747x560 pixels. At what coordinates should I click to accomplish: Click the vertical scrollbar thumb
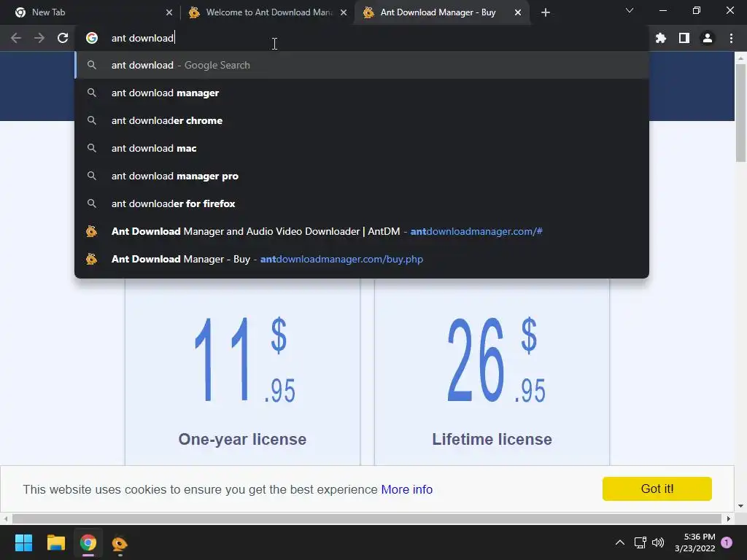click(740, 113)
